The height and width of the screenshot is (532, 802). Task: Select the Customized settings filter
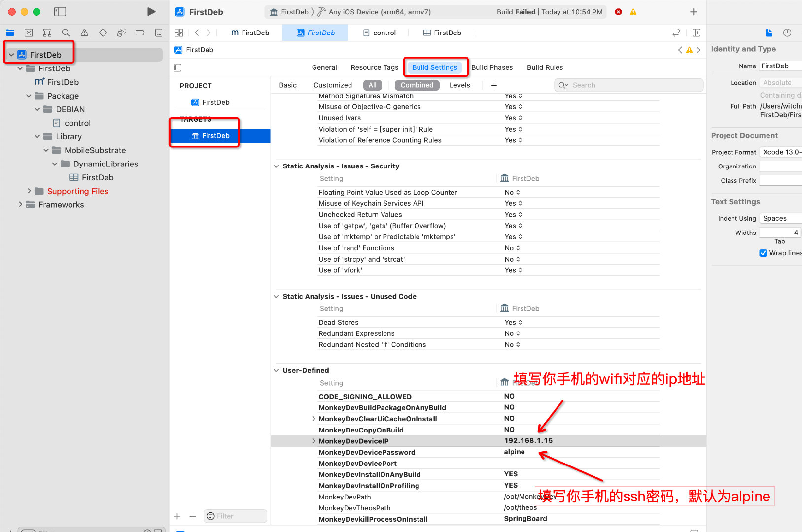tap(333, 85)
